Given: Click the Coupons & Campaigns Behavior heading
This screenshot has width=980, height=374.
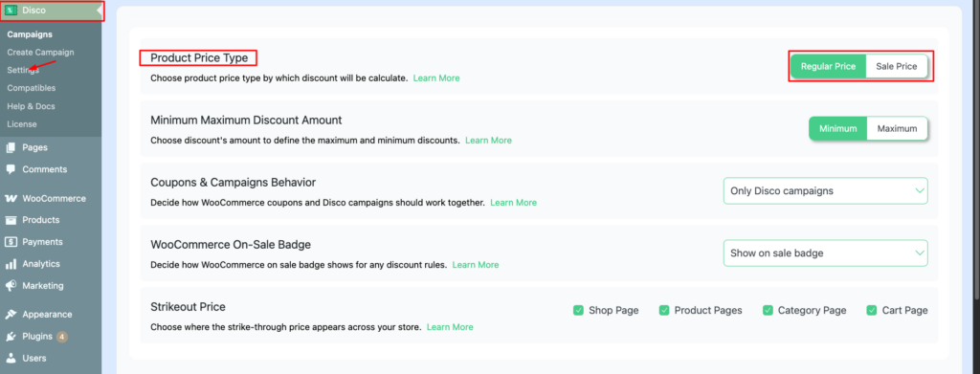Looking at the screenshot, I should point(234,183).
